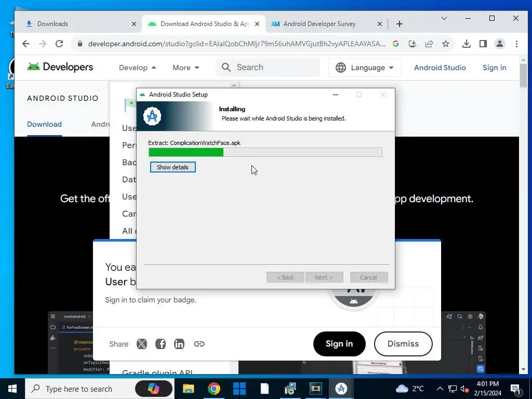The height and width of the screenshot is (399, 532).
Task: Close the Download Android Studio tab
Action: click(x=257, y=24)
